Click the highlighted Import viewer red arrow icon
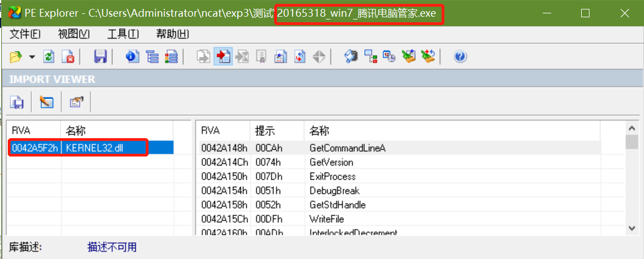The width and height of the screenshot is (644, 259). [x=223, y=57]
